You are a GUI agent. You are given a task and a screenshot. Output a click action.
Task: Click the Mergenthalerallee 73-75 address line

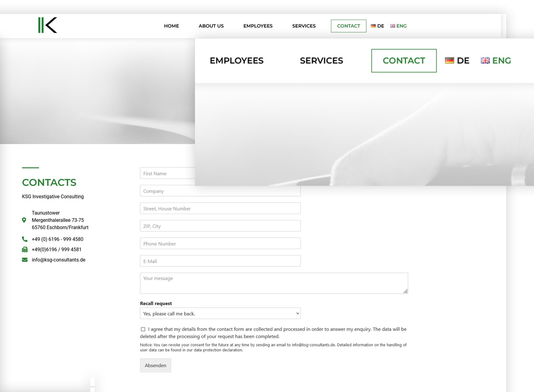click(x=58, y=220)
